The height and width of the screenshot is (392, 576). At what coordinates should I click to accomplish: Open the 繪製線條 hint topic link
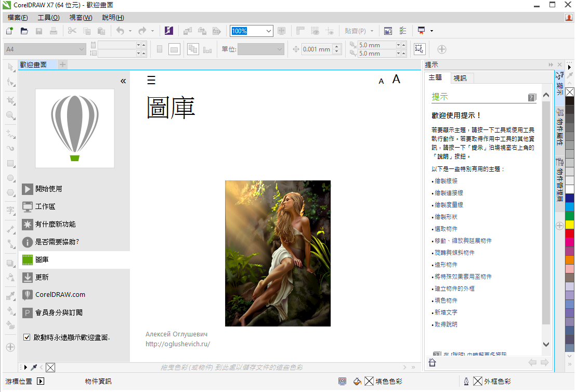[x=446, y=181]
